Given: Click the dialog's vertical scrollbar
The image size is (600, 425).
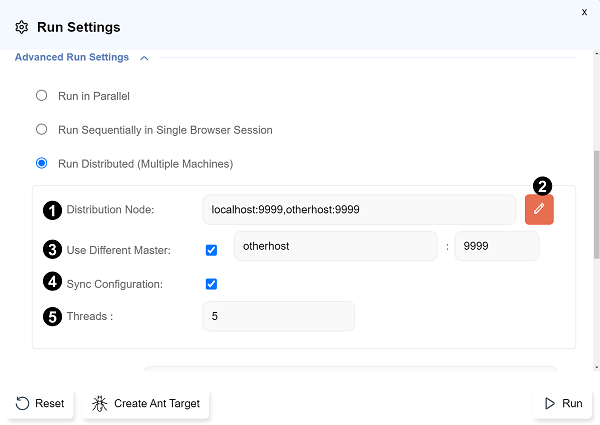Looking at the screenshot, I should pos(595,200).
